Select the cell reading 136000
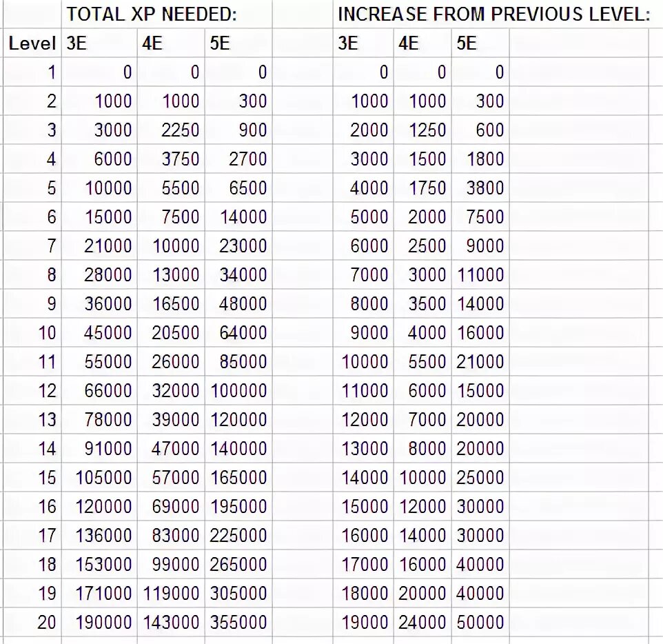 (x=99, y=535)
